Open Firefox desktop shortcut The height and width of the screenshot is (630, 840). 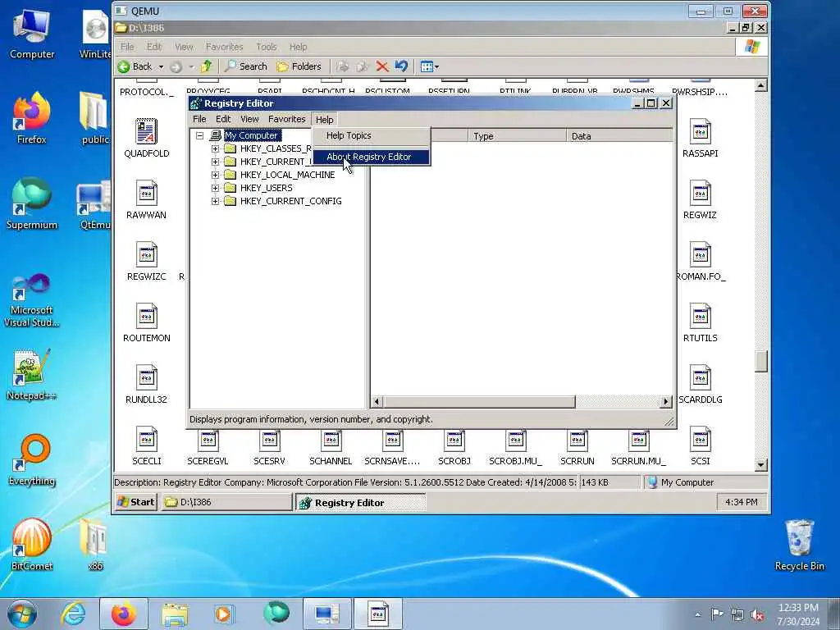click(32, 118)
